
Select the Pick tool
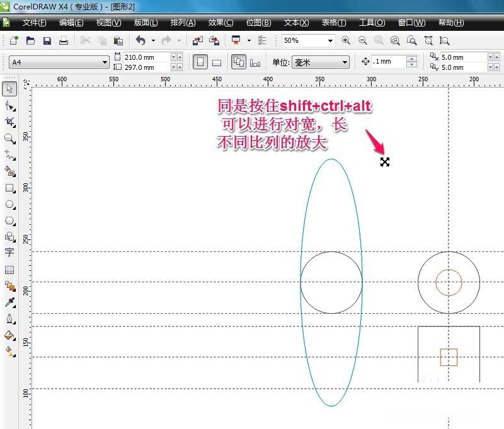click(9, 89)
